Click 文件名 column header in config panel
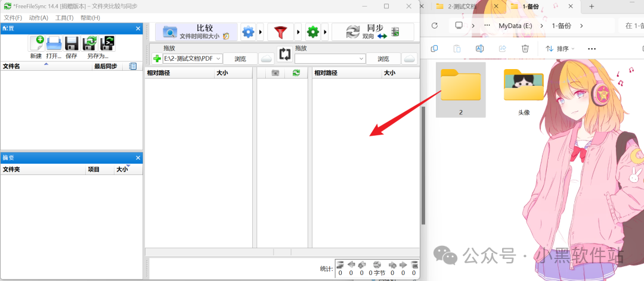This screenshot has width=644, height=281. coord(47,66)
